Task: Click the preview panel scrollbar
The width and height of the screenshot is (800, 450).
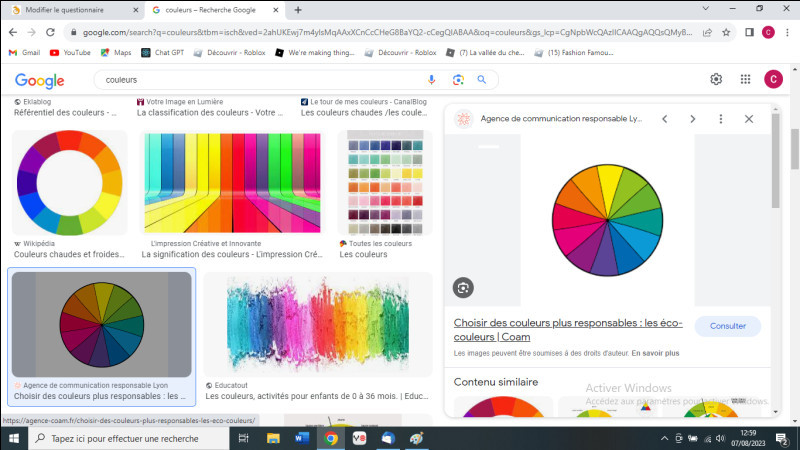Action: click(x=776, y=161)
